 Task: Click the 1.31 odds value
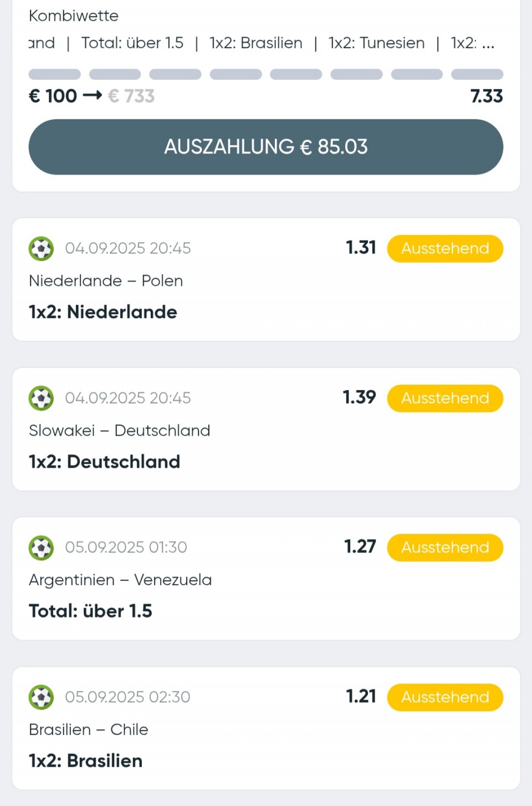tap(361, 247)
